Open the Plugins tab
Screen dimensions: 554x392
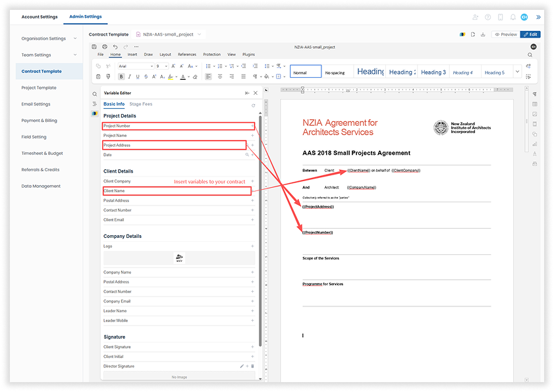[x=249, y=55]
